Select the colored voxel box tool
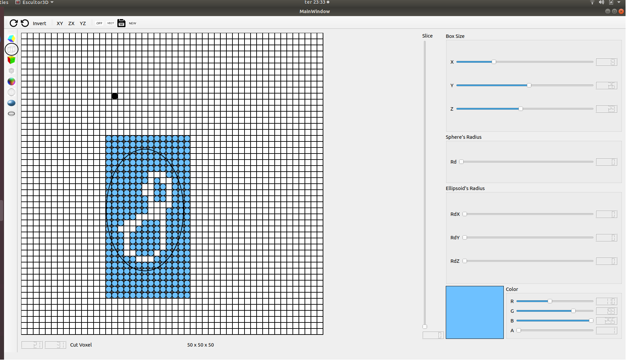Image resolution: width=644 pixels, height=362 pixels. [11, 60]
